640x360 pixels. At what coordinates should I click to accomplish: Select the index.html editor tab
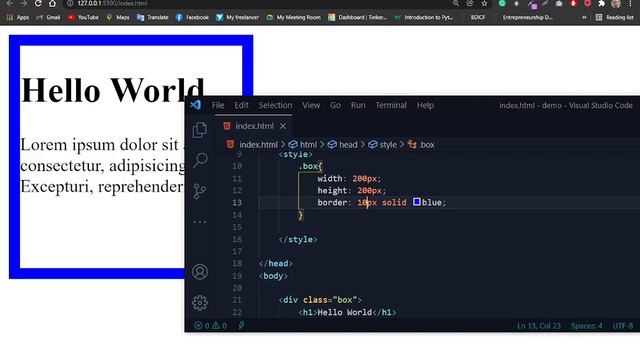(254, 126)
